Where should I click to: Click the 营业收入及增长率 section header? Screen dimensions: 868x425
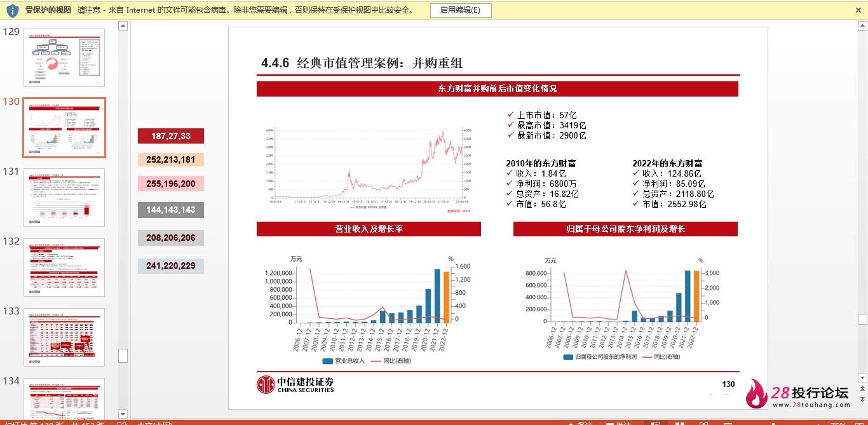(x=369, y=229)
